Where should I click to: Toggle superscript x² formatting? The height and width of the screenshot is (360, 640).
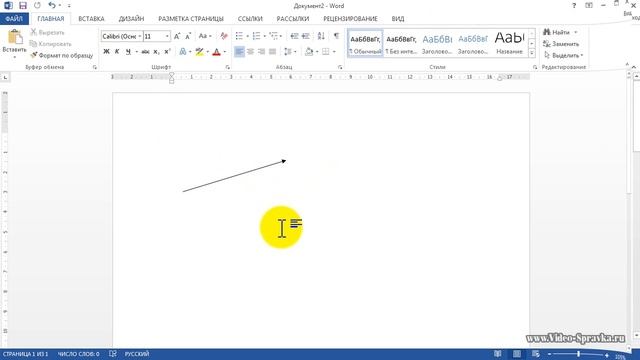click(167, 51)
